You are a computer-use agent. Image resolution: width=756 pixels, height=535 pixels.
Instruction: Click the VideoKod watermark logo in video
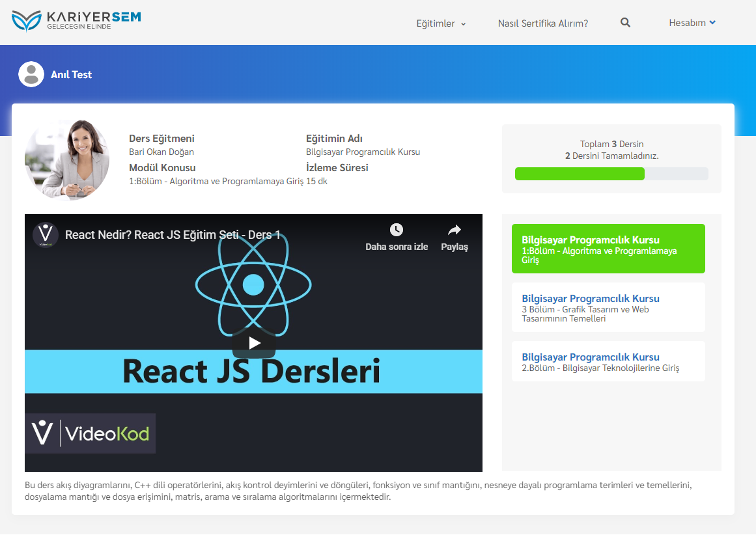(x=90, y=433)
